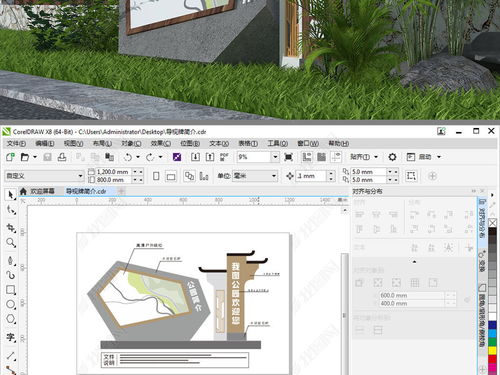Pick the No Color swatch in palette
This screenshot has width=500, height=375.
tap(492, 223)
